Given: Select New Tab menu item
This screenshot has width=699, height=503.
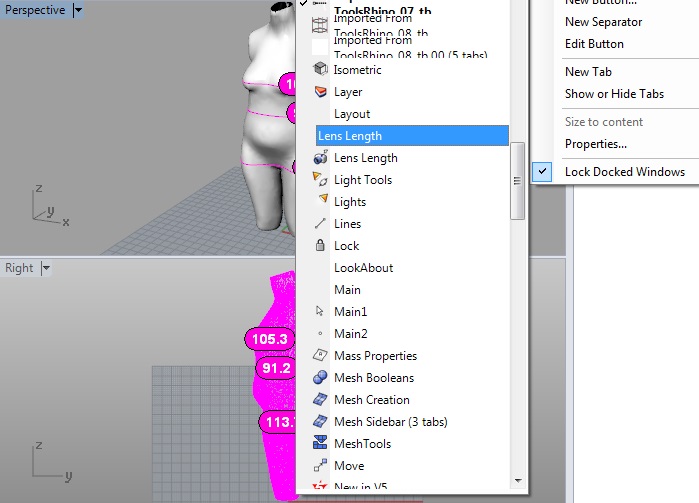Looking at the screenshot, I should 588,71.
